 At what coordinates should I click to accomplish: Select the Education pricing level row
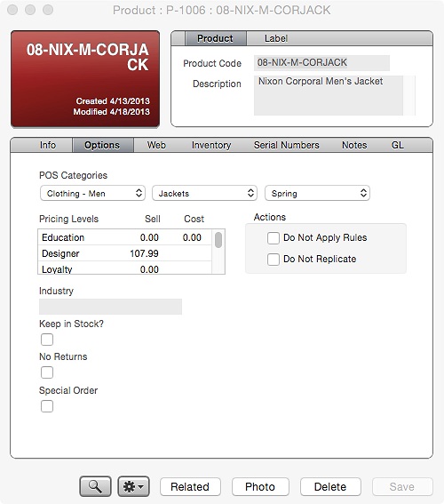point(125,237)
